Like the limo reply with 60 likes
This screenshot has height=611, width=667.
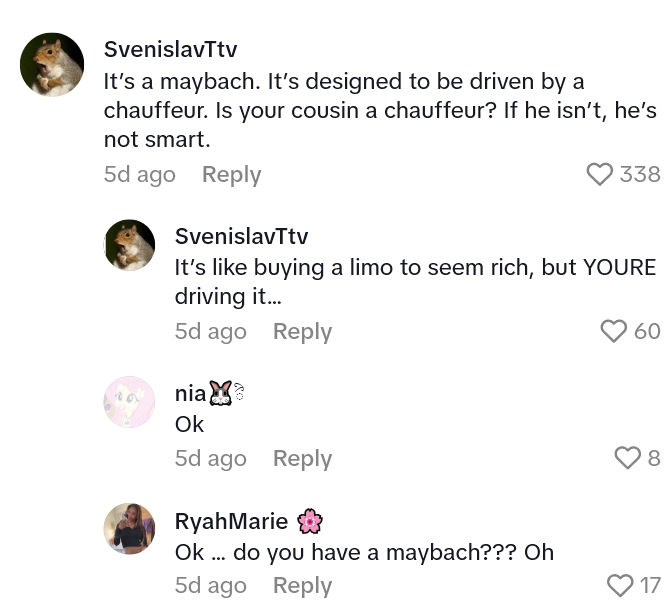tap(613, 331)
